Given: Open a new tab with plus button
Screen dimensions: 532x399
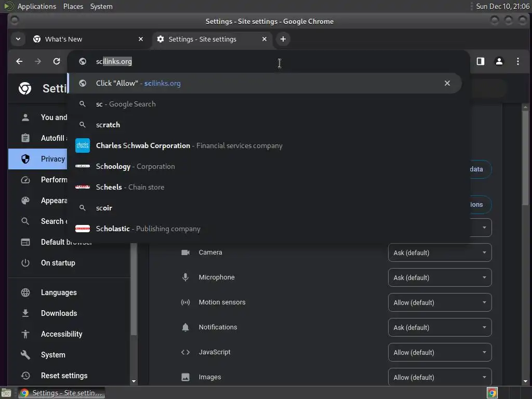Looking at the screenshot, I should coord(283,39).
